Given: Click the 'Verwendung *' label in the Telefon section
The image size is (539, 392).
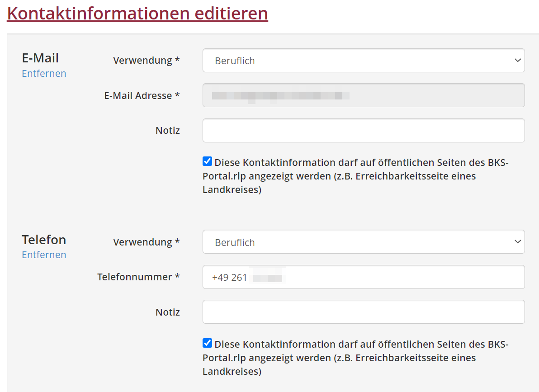Looking at the screenshot, I should (x=146, y=242).
